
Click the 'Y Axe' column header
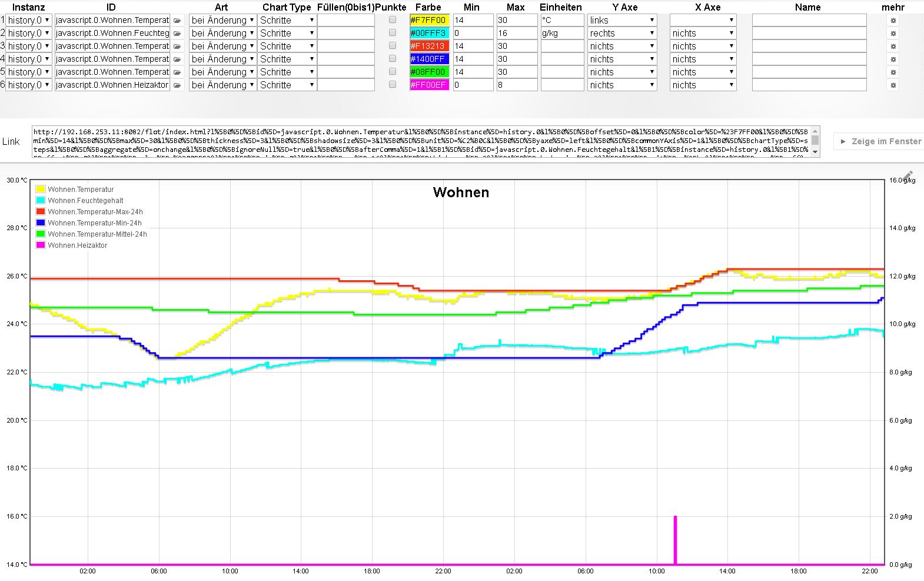[625, 7]
